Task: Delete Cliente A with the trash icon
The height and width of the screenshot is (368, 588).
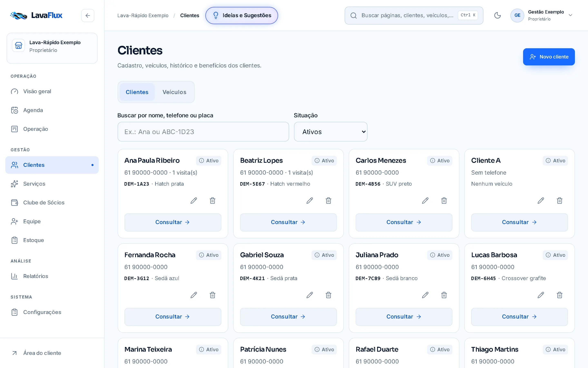Action: point(560,201)
